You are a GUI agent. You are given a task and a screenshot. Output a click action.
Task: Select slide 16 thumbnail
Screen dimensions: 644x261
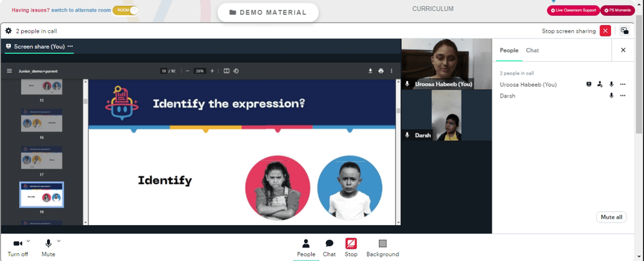coord(41,120)
